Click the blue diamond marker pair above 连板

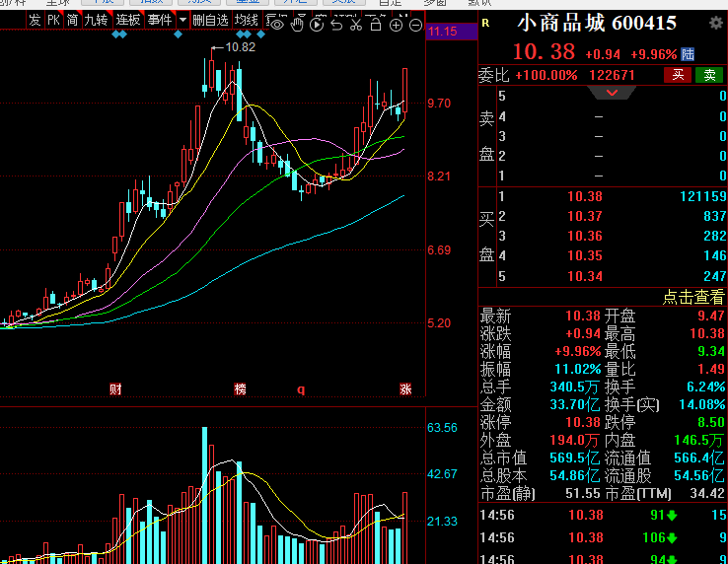119,35
